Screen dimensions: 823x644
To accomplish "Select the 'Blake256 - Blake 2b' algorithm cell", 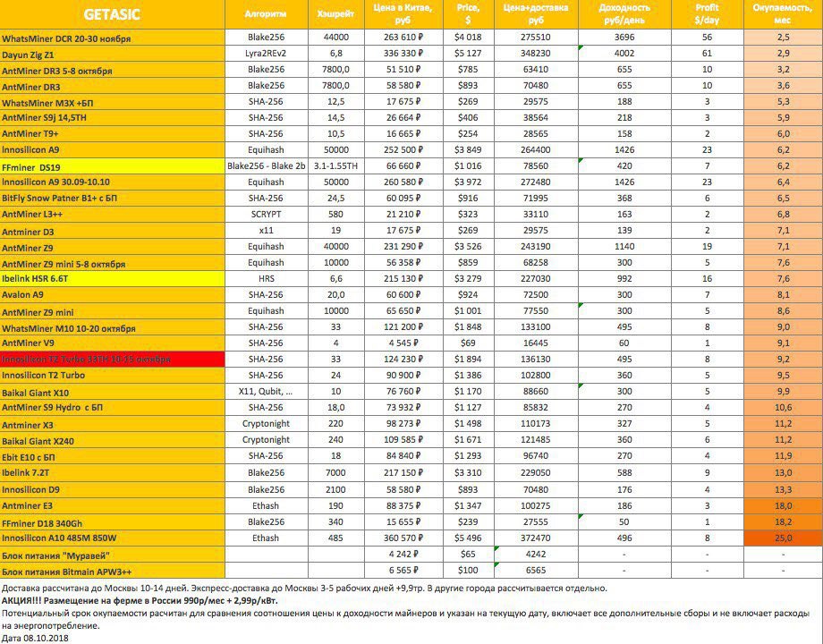I will [x=266, y=166].
